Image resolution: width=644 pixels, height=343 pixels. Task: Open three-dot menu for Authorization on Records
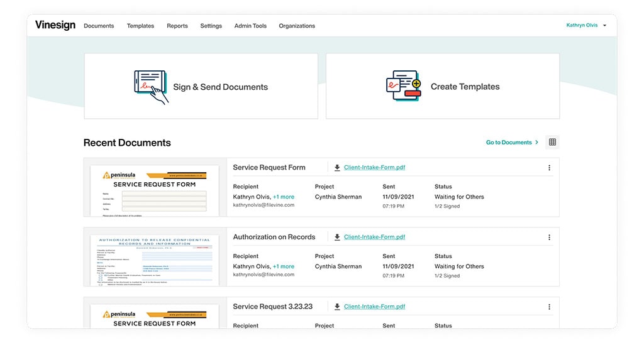(x=549, y=237)
